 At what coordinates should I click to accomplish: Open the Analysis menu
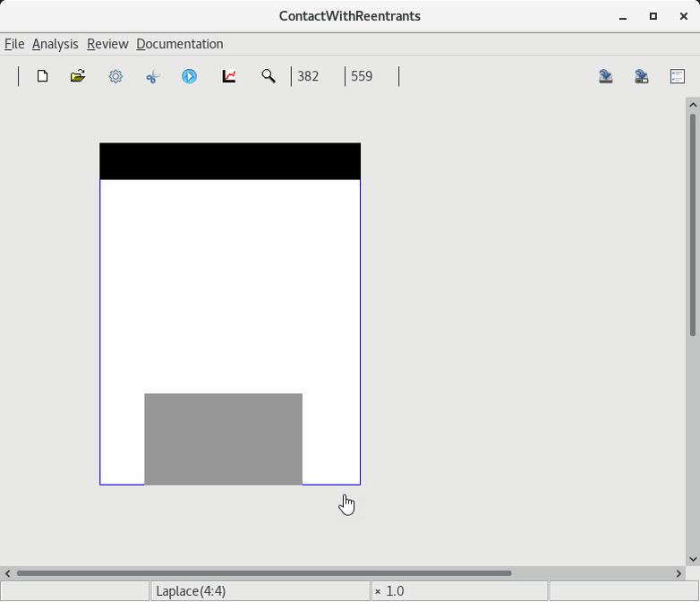coord(55,44)
